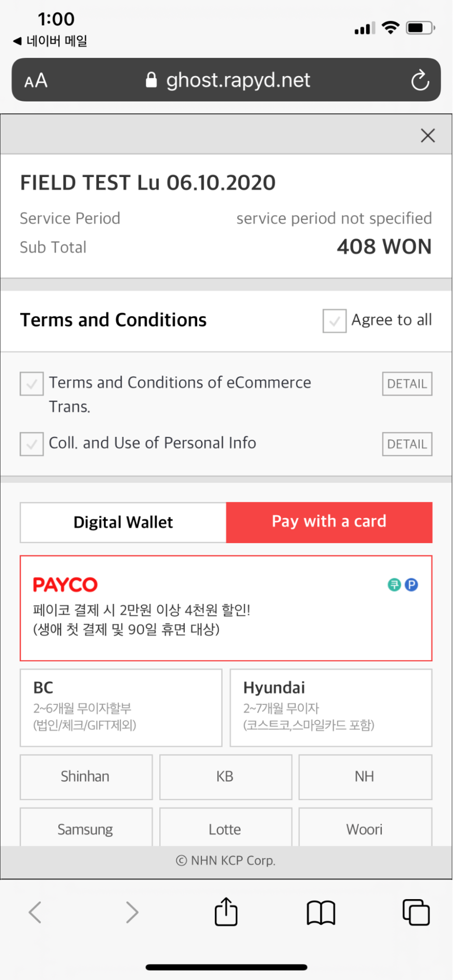Image resolution: width=453 pixels, height=980 pixels.
Task: Tap the Safari reload page icon
Action: [420, 80]
